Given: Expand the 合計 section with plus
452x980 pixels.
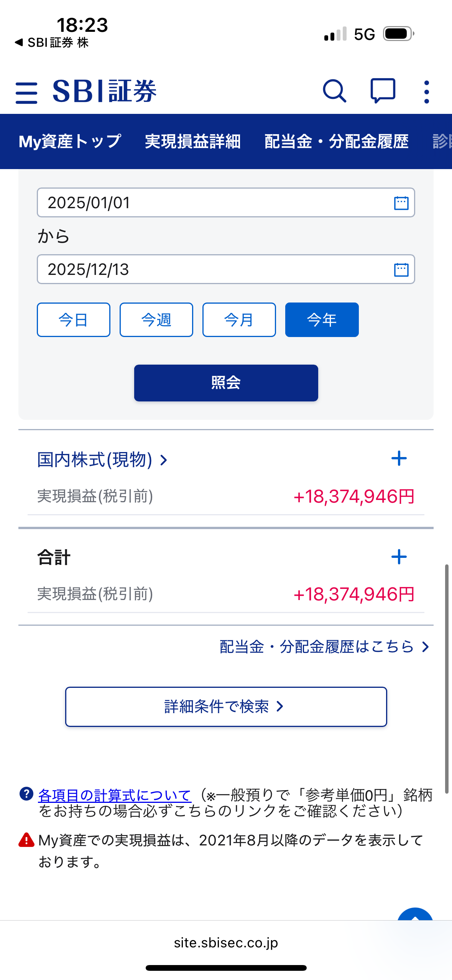Looking at the screenshot, I should coord(399,557).
